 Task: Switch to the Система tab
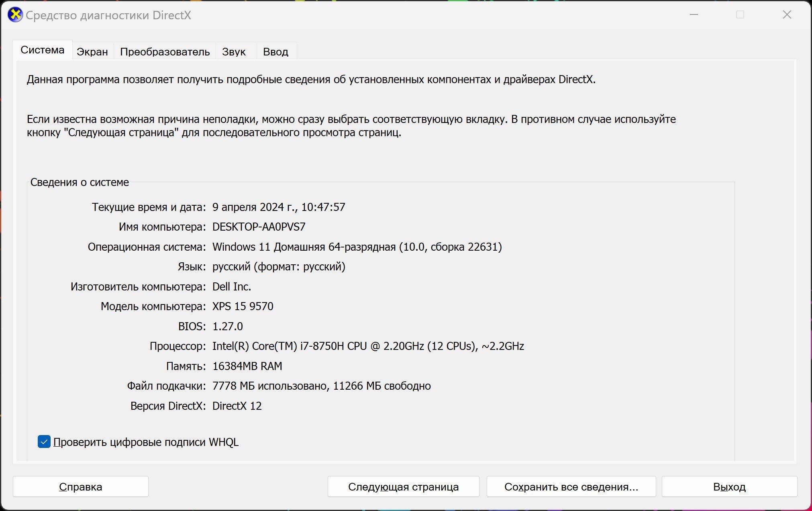click(43, 50)
